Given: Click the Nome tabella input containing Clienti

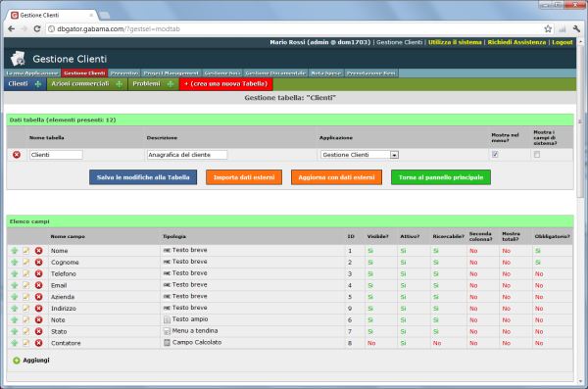Looking at the screenshot, I should click(x=56, y=155).
